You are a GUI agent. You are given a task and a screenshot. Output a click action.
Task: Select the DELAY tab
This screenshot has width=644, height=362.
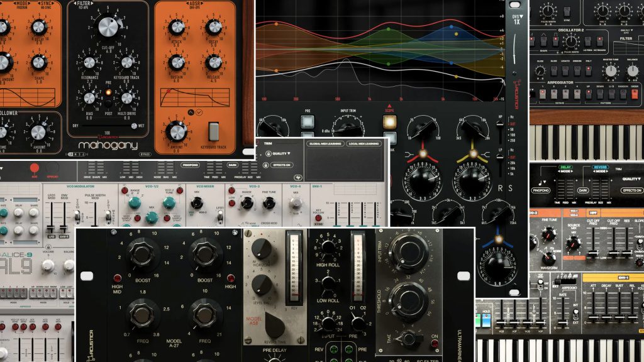click(565, 167)
